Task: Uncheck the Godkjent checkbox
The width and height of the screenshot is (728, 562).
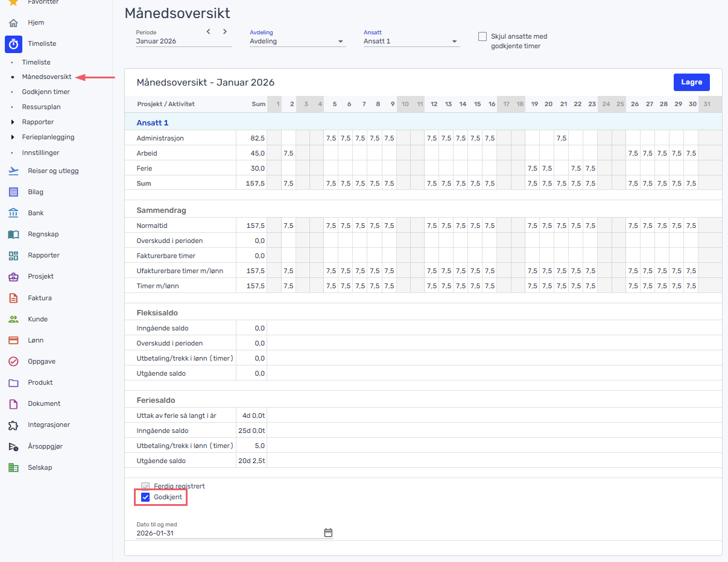Action: coord(145,497)
